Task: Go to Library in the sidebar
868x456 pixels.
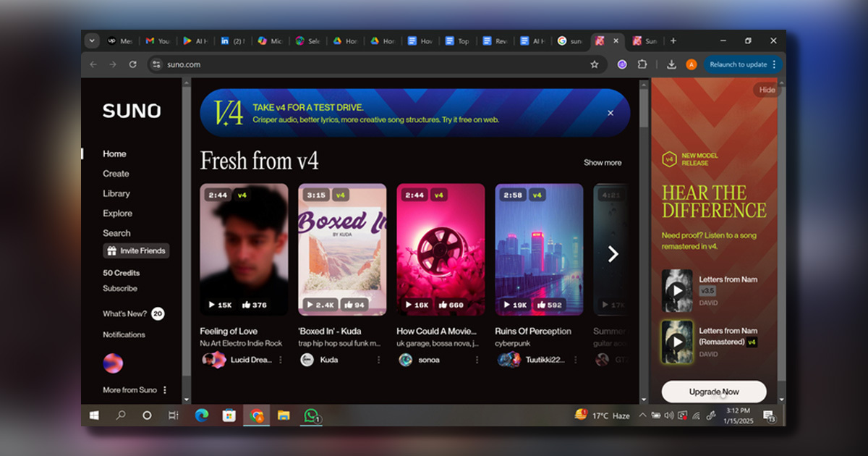Action: [116, 193]
